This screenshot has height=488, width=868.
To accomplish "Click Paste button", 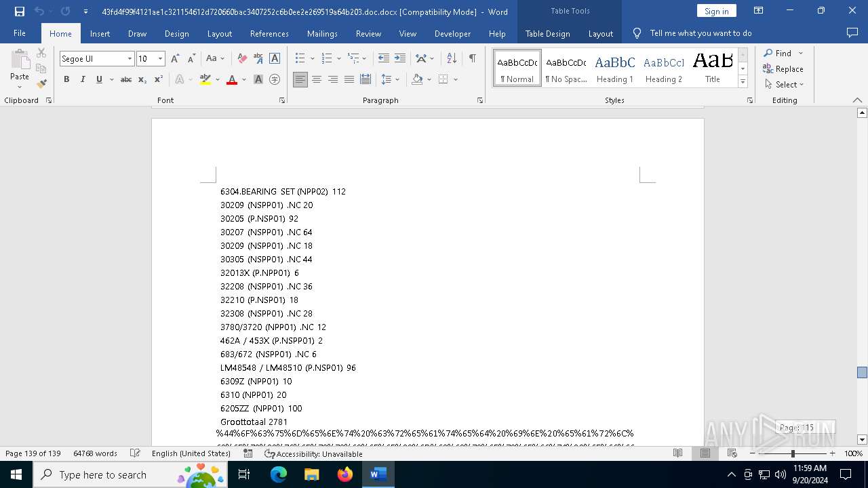I will pyautogui.click(x=20, y=68).
